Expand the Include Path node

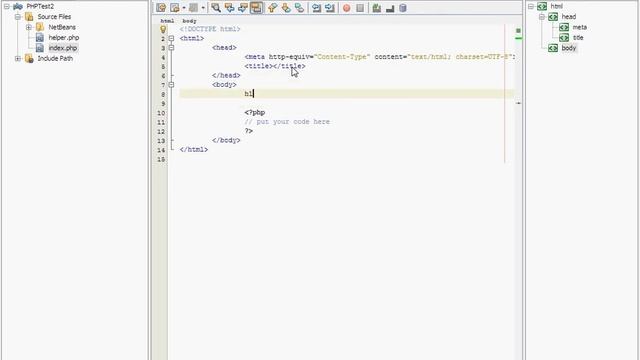pos(18,58)
